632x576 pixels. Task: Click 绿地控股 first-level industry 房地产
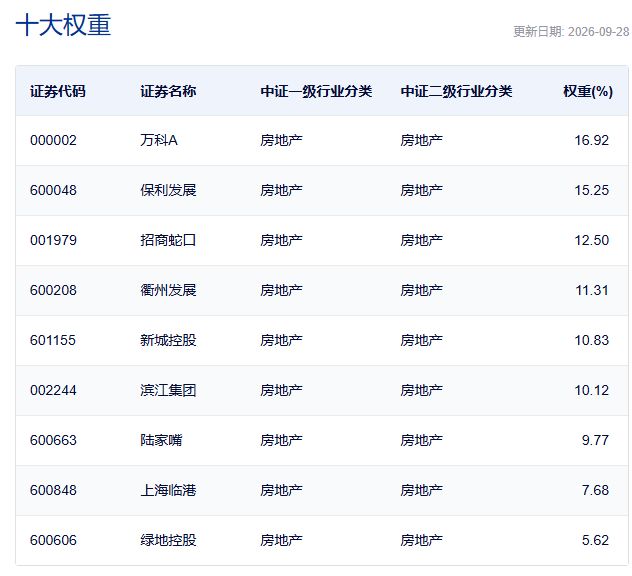(281, 540)
